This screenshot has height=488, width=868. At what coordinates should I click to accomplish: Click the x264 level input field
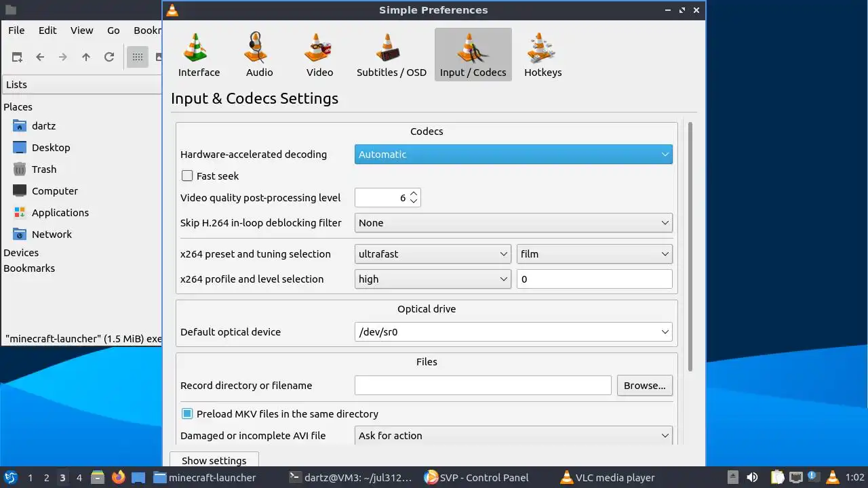pyautogui.click(x=595, y=279)
